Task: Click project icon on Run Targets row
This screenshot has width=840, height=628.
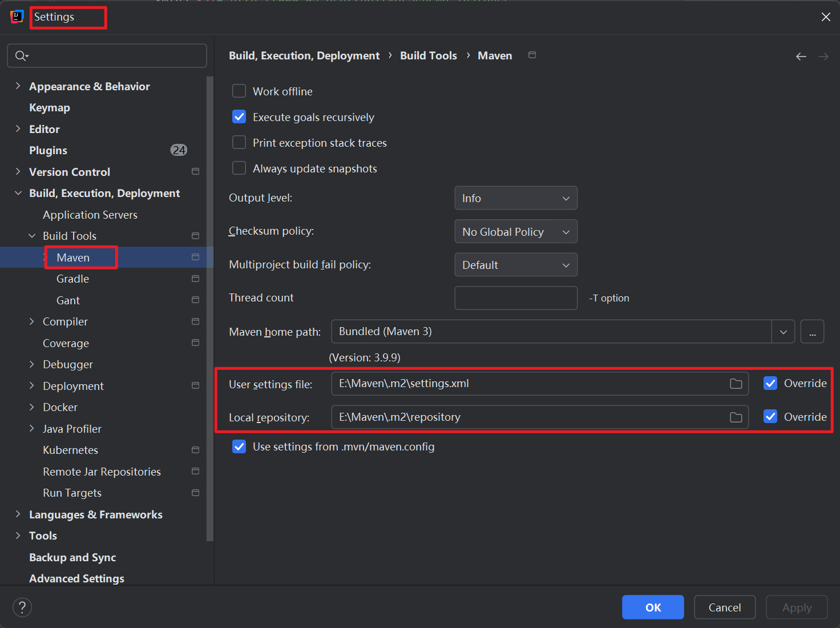Action: point(196,493)
